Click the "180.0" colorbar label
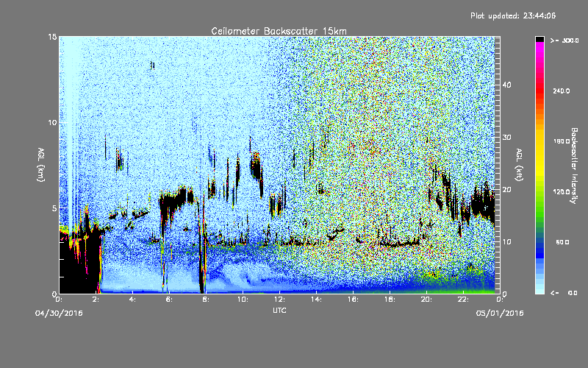The image size is (588, 368). click(x=562, y=141)
